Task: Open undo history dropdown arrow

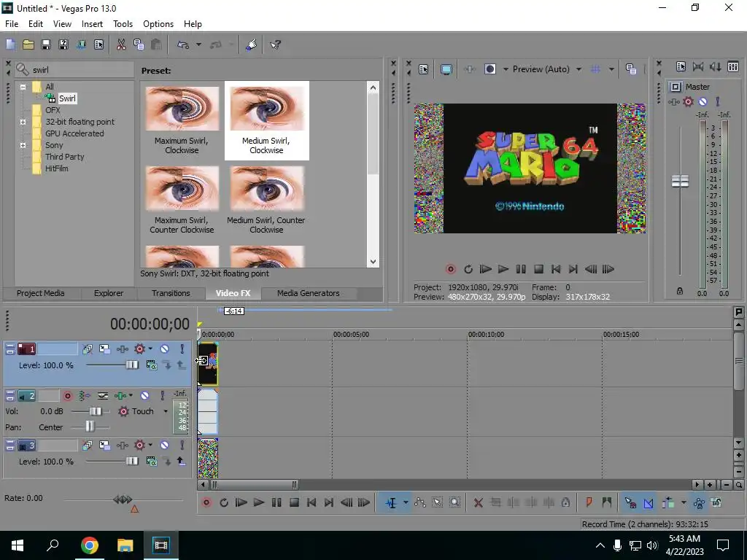Action: [x=198, y=44]
